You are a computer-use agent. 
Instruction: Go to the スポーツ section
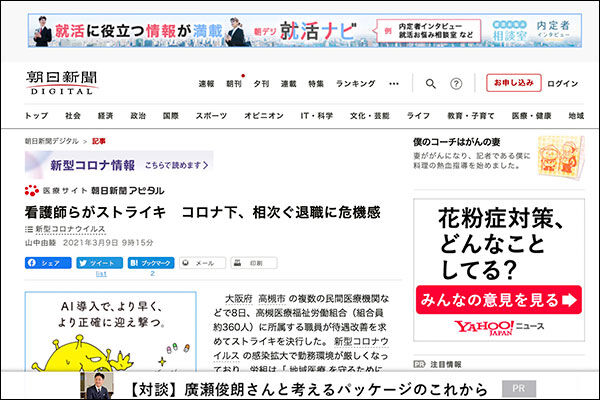tap(211, 116)
